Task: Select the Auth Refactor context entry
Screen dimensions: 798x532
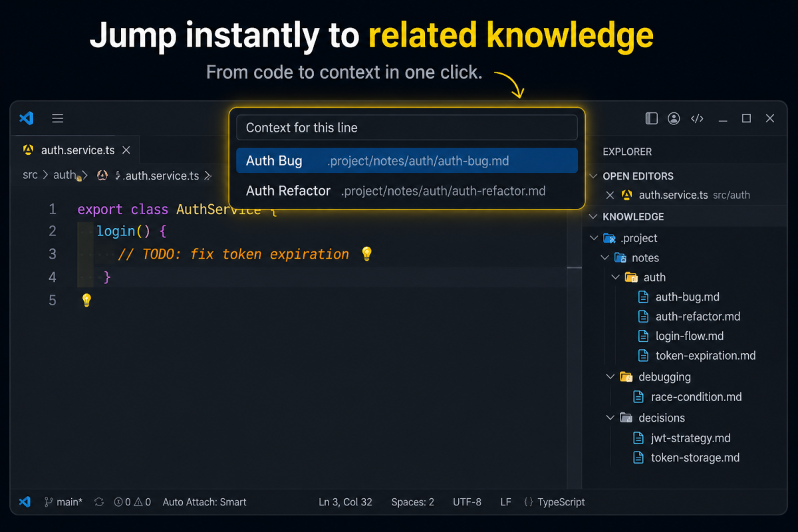Action: (x=407, y=191)
